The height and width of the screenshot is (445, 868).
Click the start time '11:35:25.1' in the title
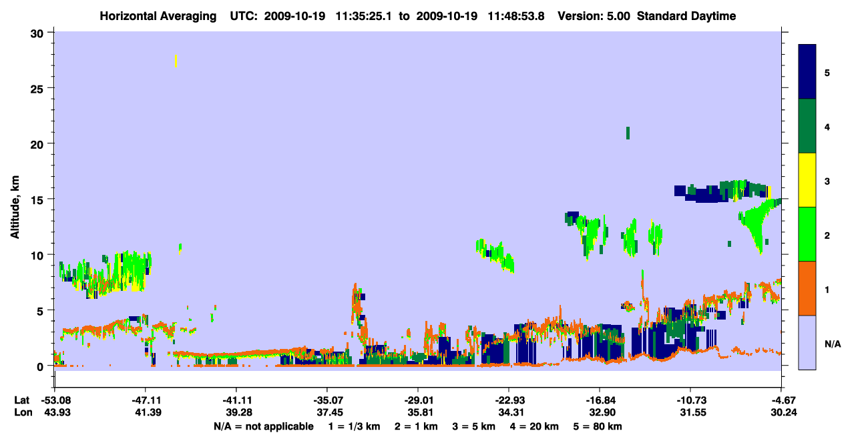point(365,16)
